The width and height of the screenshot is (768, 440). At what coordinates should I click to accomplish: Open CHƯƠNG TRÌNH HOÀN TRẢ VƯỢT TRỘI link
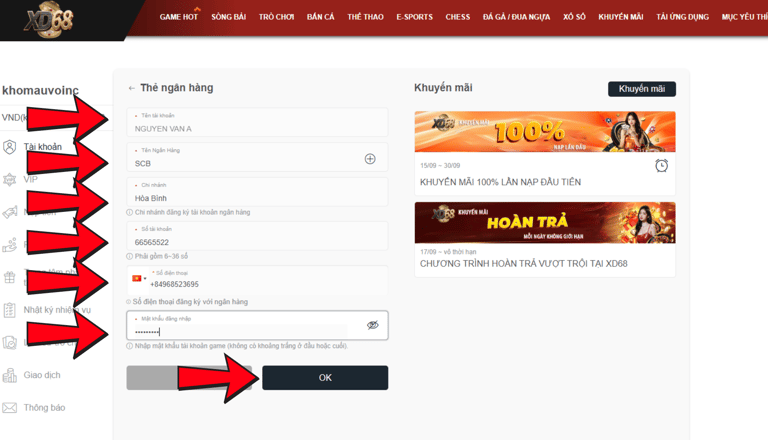point(524,264)
